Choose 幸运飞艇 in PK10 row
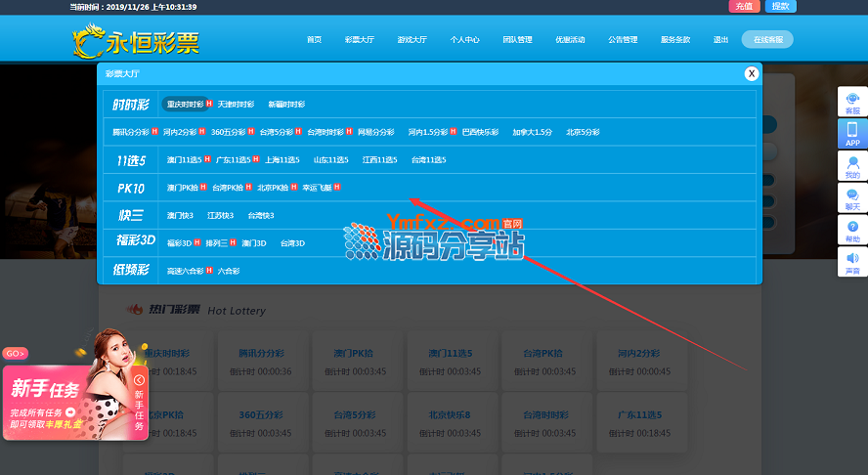 click(x=316, y=188)
